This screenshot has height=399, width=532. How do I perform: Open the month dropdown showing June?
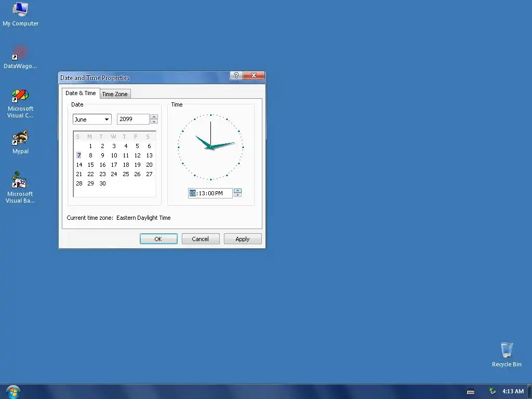tap(92, 119)
